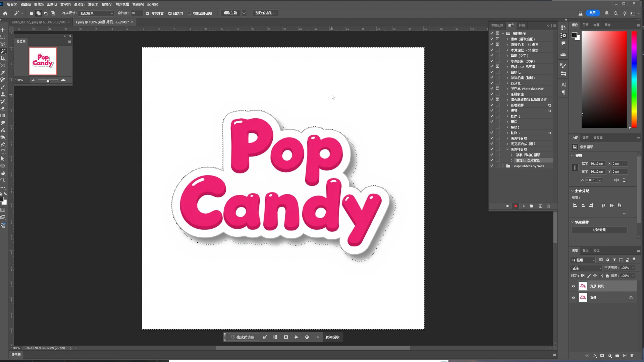Stop action recording with the square button
The image size is (644, 362).
point(507,206)
